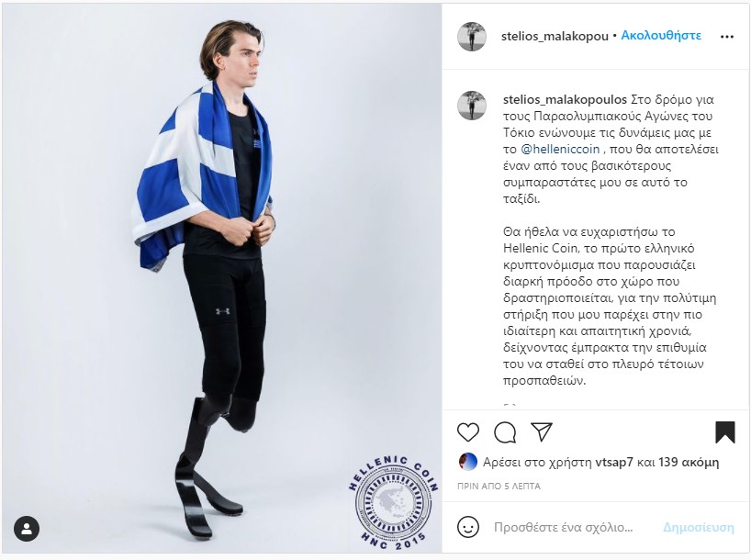Click the Δημοσίευση post button
The image size is (751, 560).
(x=699, y=528)
